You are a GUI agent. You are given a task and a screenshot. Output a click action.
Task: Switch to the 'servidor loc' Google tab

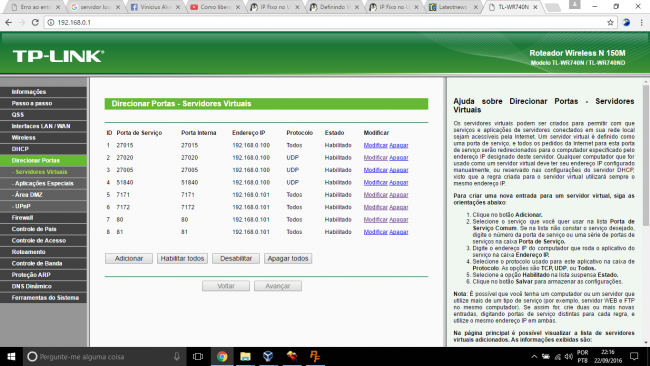pos(95,7)
